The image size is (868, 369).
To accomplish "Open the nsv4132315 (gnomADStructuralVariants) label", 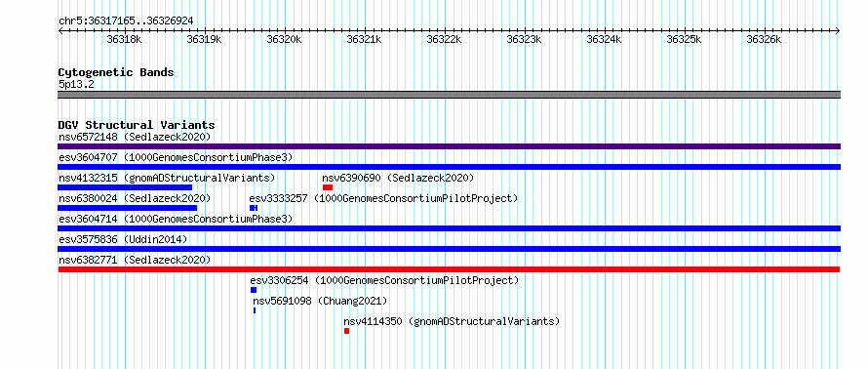I will click(167, 178).
